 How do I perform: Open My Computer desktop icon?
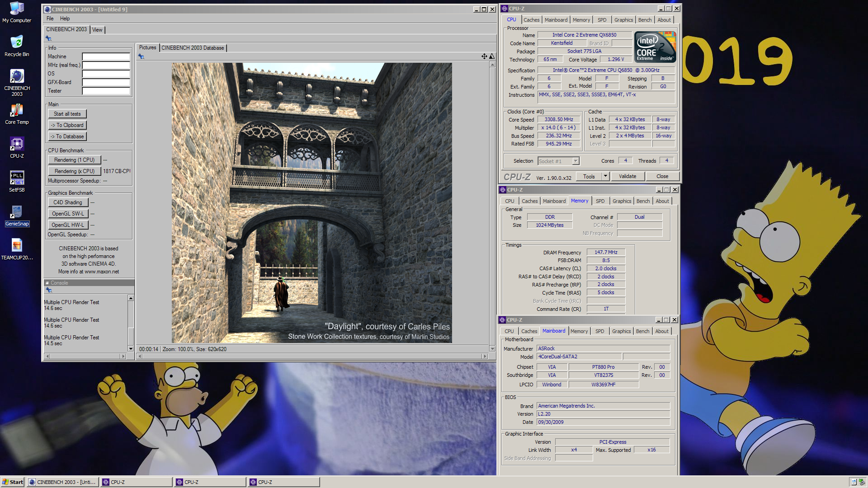[17, 12]
